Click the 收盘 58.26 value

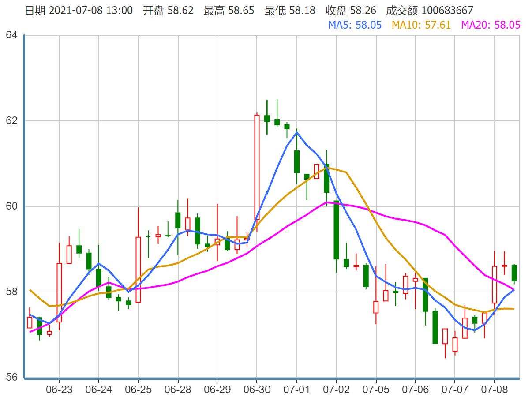click(351, 11)
